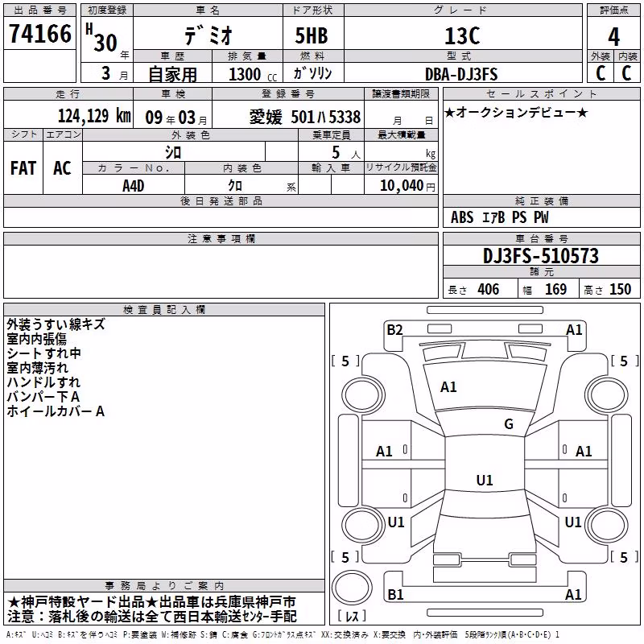Image resolution: width=644 pixels, height=644 pixels.
Task: Click inspector note バンパー下A
Action: pos(43,397)
